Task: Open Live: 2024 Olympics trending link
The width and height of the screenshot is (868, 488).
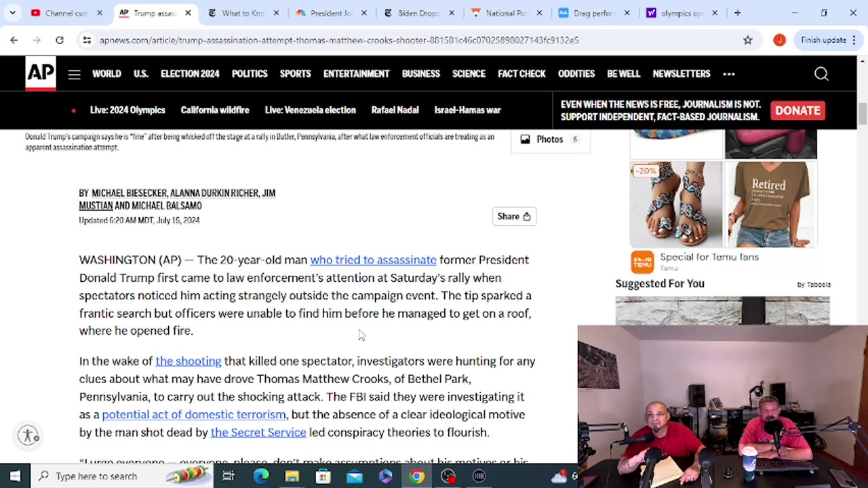Action: [127, 110]
